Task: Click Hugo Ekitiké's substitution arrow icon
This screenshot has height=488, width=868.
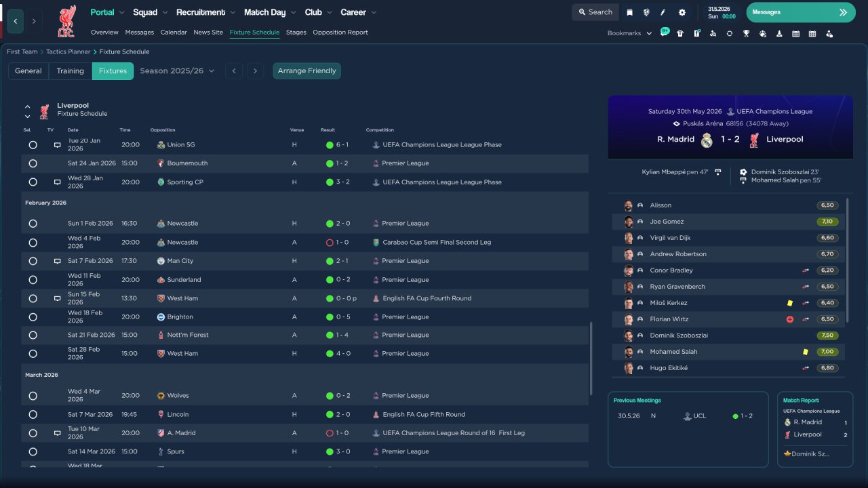Action: [x=806, y=368]
